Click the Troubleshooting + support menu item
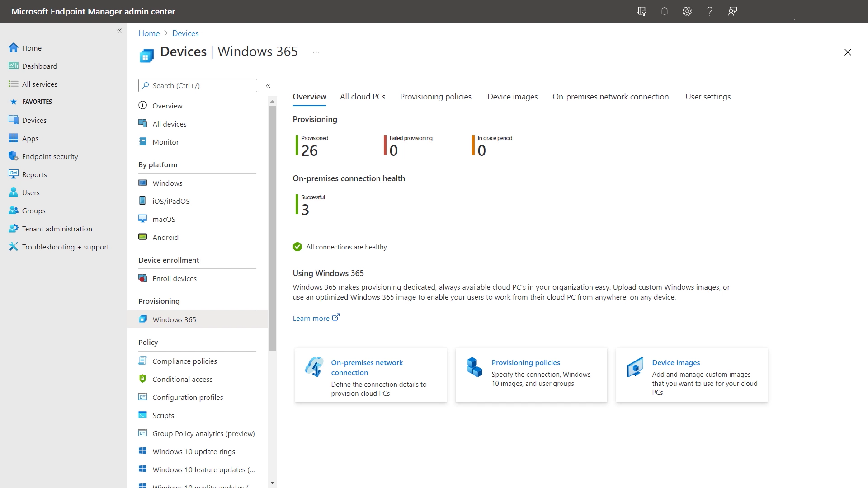 tap(66, 247)
